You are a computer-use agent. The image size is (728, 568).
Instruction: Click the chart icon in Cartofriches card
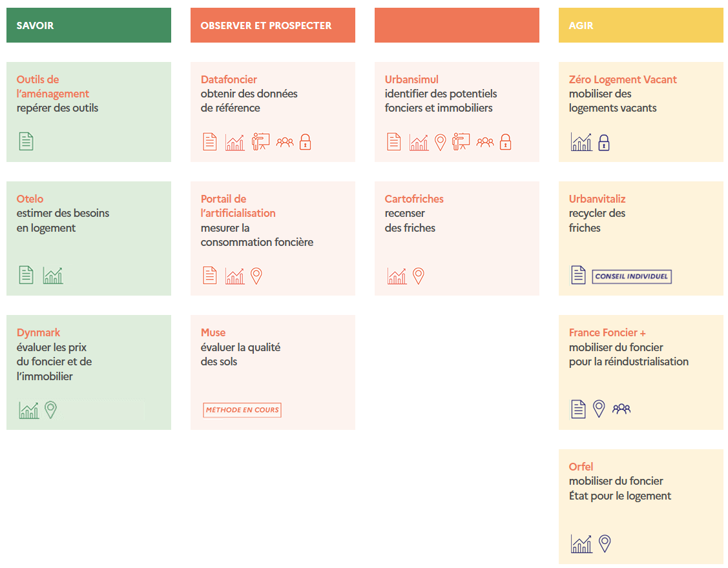point(397,276)
